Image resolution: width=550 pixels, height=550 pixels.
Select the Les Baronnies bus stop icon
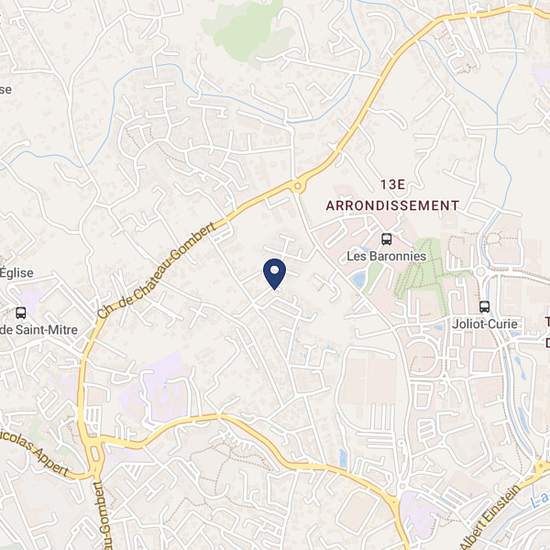pos(387,239)
